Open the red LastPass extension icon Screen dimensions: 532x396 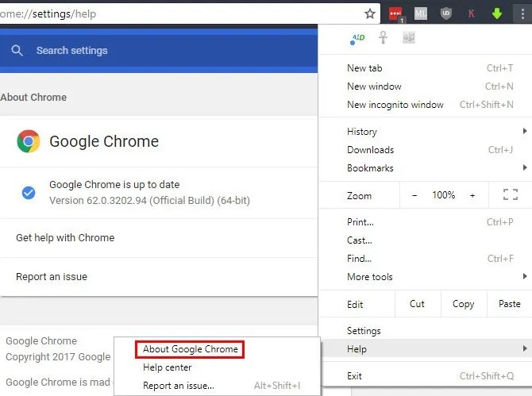[395, 14]
